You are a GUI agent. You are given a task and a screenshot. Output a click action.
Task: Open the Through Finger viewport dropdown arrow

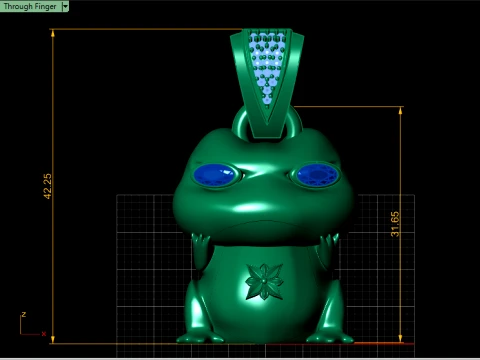65,6
